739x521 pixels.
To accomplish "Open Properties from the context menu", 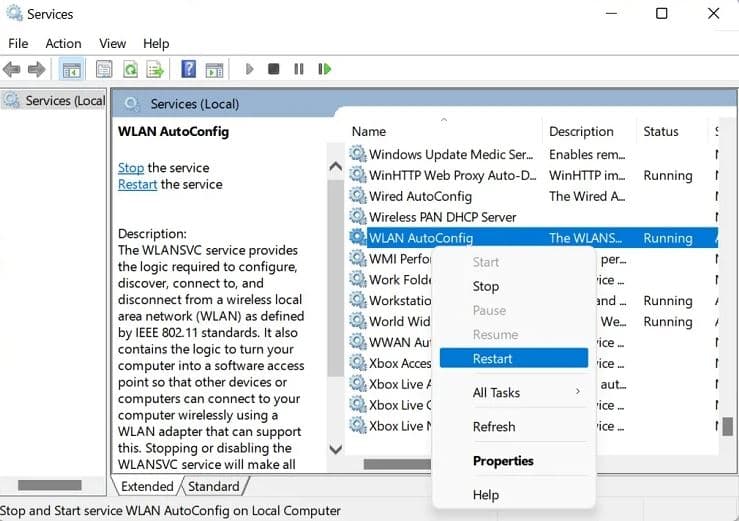I will pyautogui.click(x=514, y=461).
